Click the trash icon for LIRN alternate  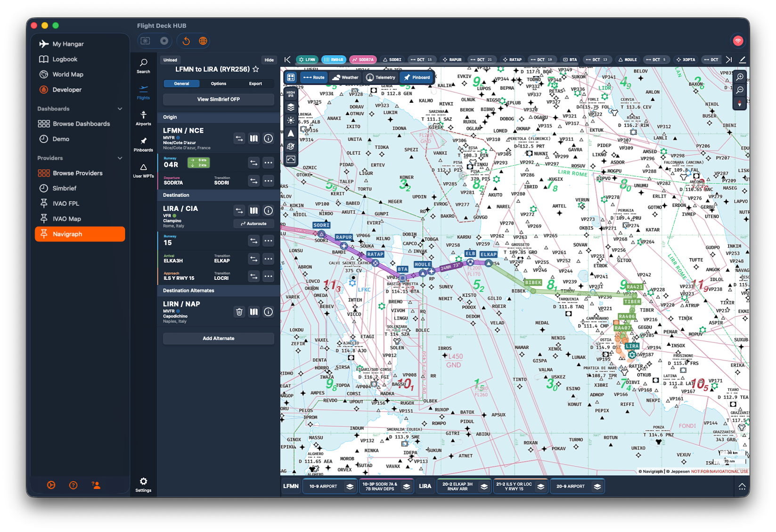click(x=239, y=311)
